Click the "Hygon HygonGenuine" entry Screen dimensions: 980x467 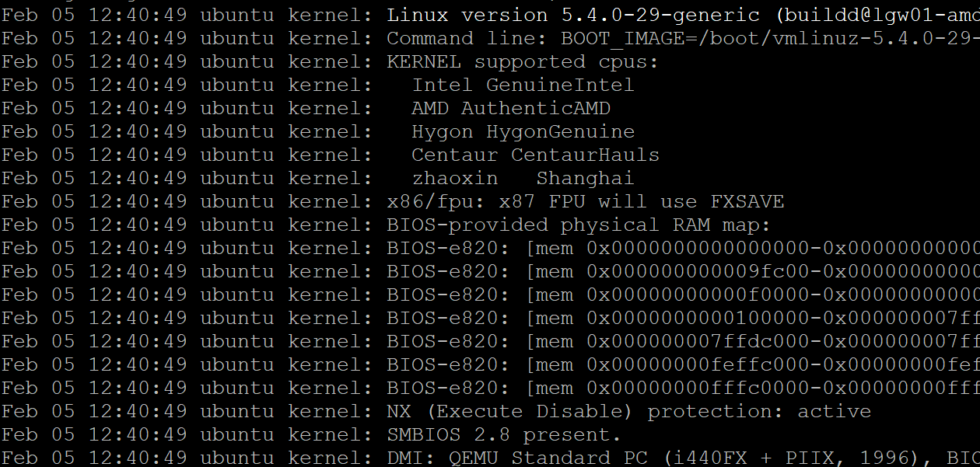click(523, 131)
